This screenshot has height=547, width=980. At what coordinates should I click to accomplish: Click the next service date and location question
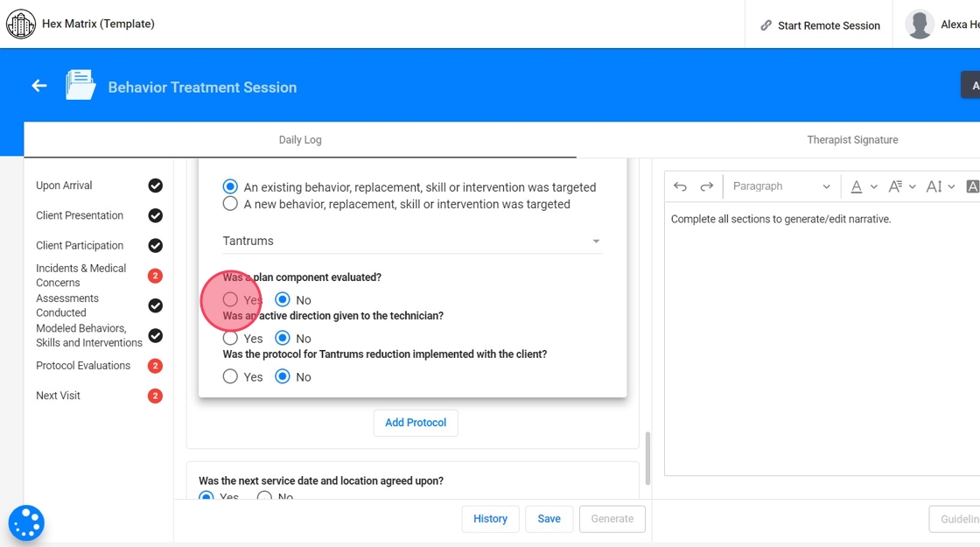[x=321, y=480]
